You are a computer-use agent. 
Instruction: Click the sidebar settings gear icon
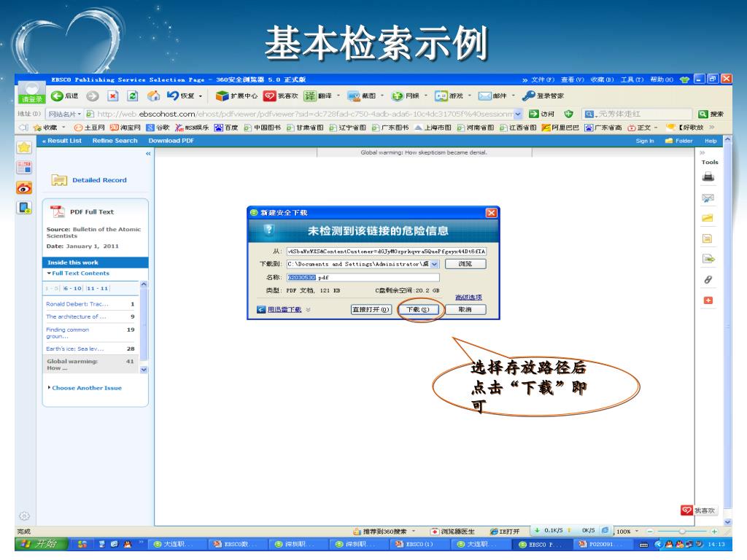click(24, 516)
